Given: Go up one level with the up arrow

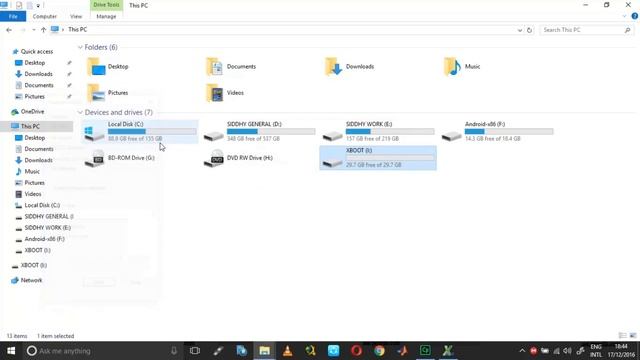Looking at the screenshot, I should (x=43, y=30).
